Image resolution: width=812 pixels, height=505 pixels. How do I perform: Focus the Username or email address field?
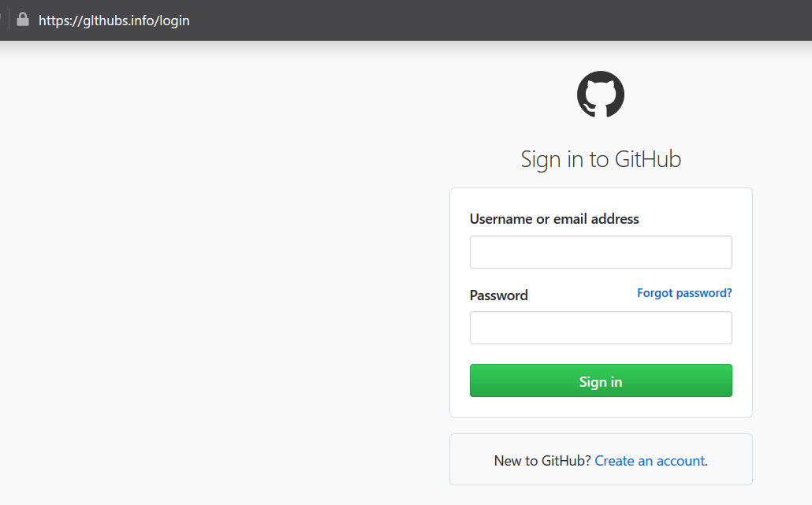pyautogui.click(x=601, y=252)
